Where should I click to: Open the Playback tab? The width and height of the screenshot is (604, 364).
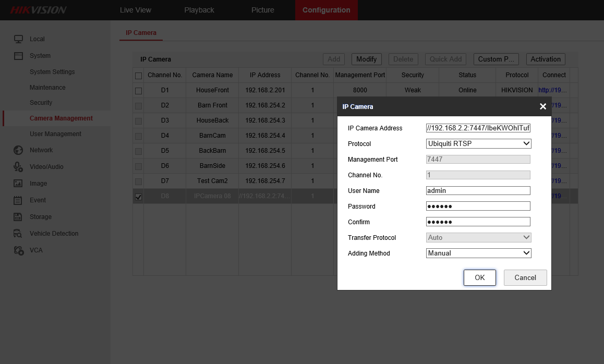199,10
